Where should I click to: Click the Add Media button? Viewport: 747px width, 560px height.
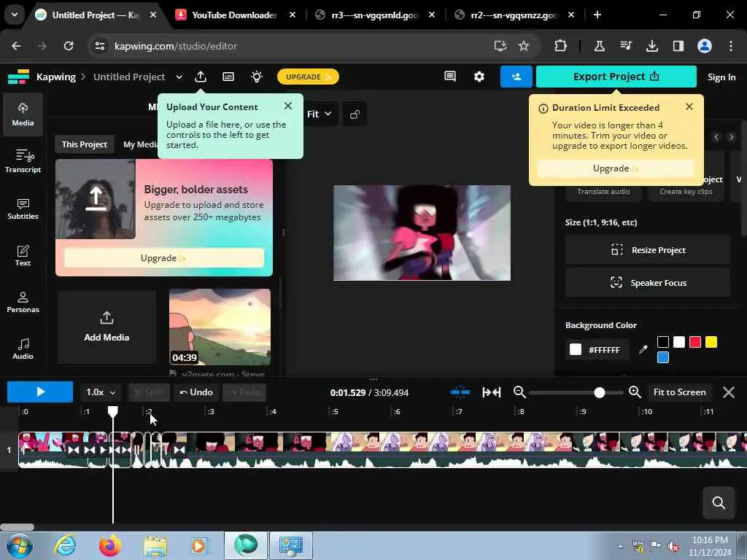click(107, 327)
